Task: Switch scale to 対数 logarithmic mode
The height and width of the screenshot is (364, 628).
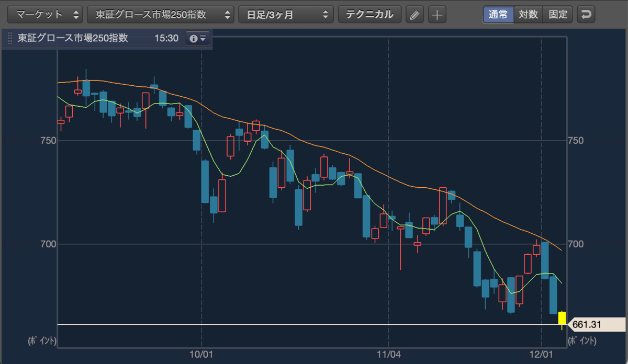Action: click(x=528, y=14)
